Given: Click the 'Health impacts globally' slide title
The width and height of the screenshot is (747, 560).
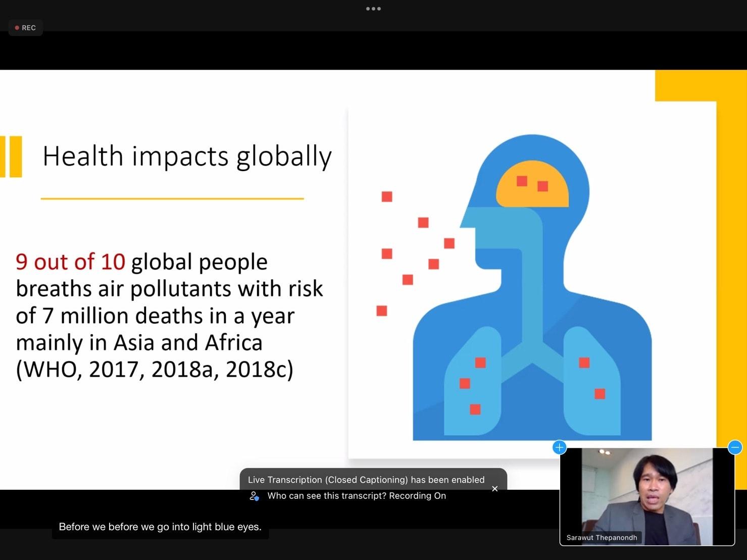Looking at the screenshot, I should (187, 156).
